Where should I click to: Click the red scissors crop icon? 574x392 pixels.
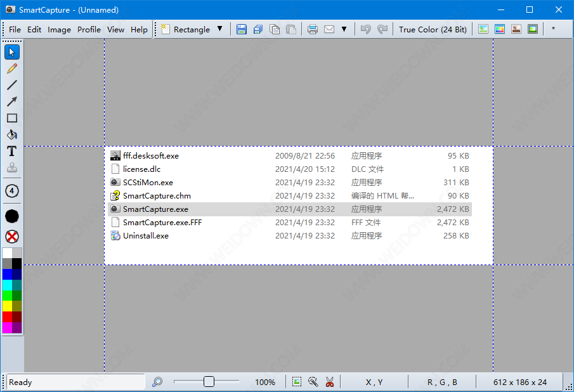330,382
